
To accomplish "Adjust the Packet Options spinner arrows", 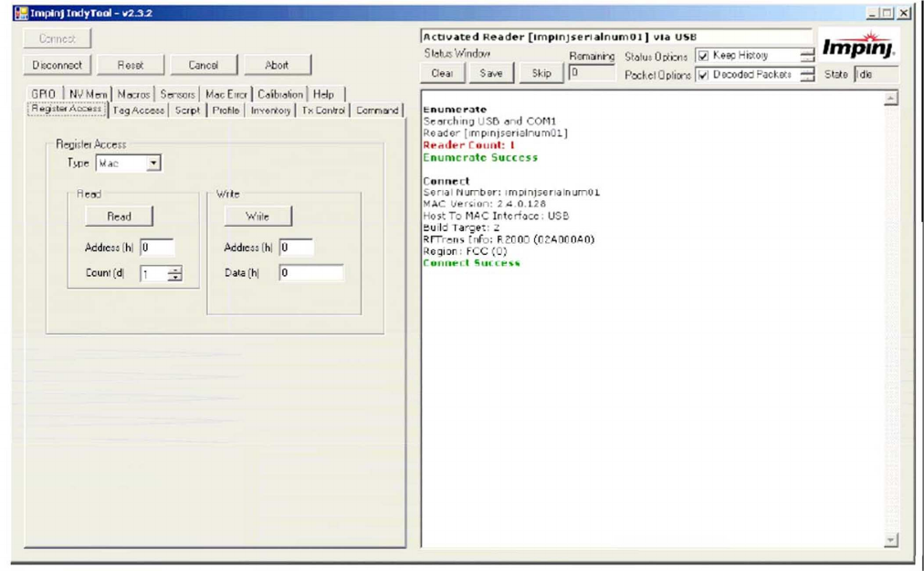I will [x=807, y=74].
